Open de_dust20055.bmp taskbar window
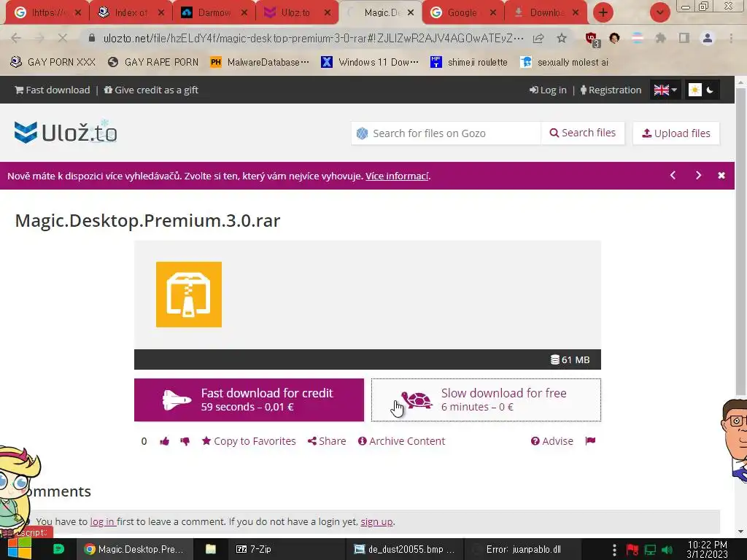Screen dimensions: 747x560 tap(404, 549)
